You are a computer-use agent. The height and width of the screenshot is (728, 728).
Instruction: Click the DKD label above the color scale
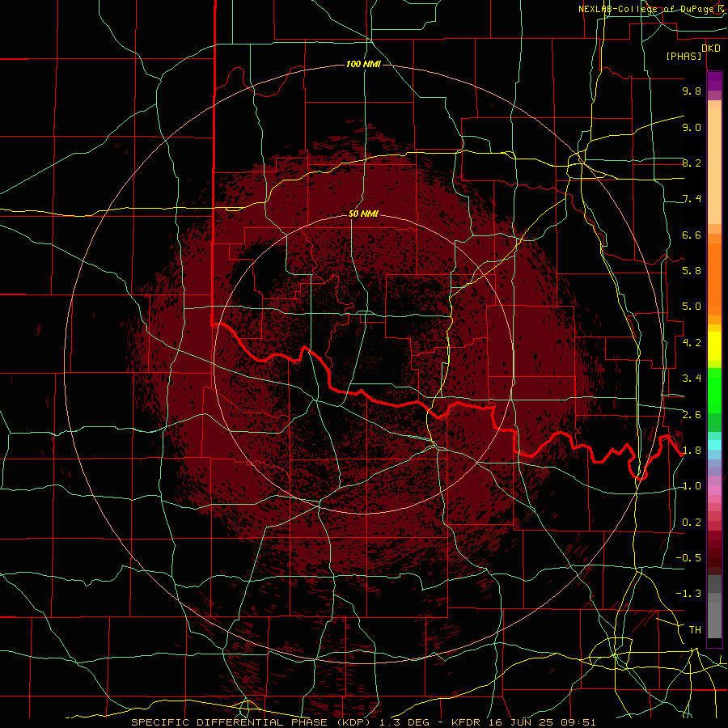coord(711,48)
